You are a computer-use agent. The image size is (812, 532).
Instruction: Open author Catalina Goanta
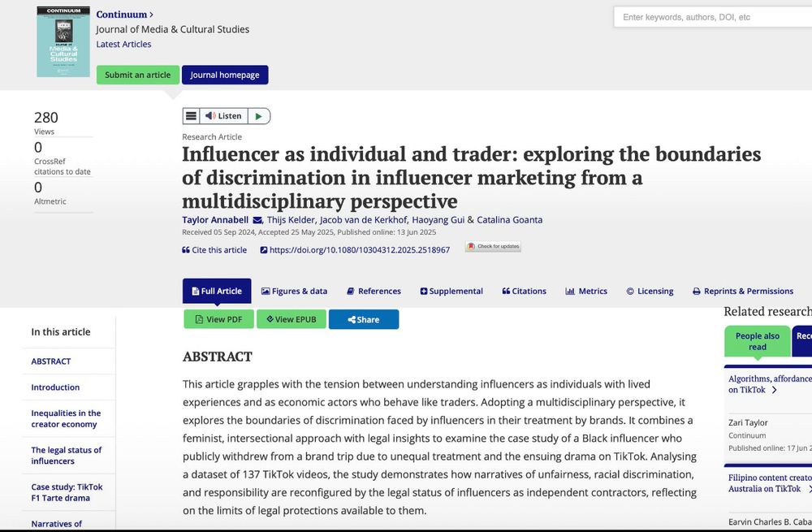[x=510, y=219]
